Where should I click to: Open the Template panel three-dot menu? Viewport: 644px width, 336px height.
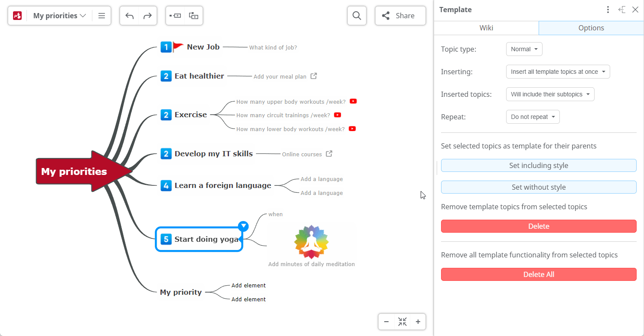click(608, 10)
